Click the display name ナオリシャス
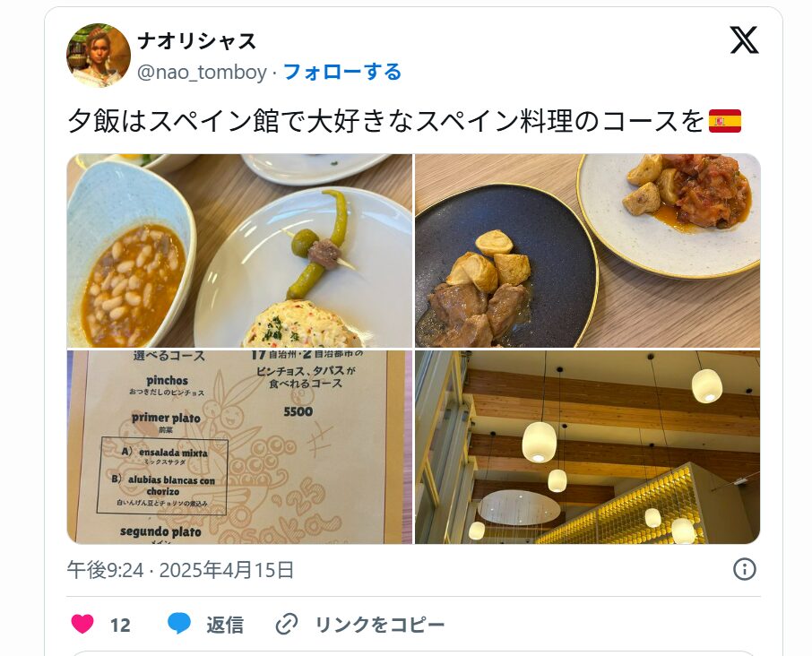Viewport: 812px width, 656px height. 197,41
